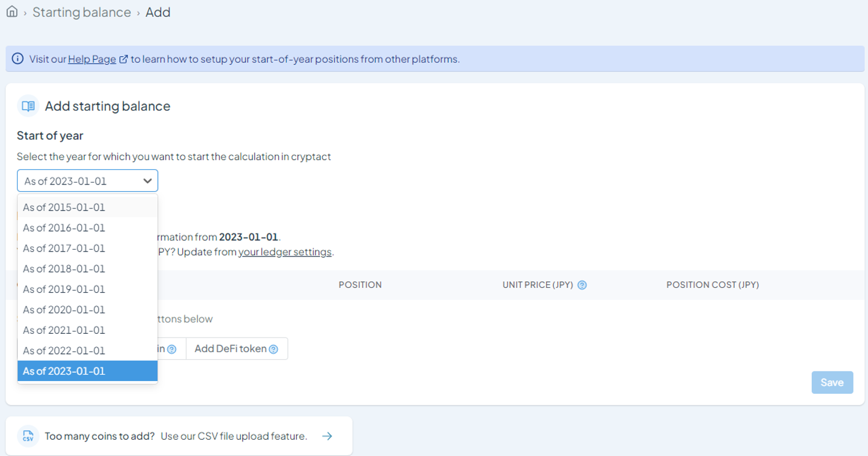Select As of 2019-01-01 option
Viewport: 868px width, 456px height.
tap(87, 289)
